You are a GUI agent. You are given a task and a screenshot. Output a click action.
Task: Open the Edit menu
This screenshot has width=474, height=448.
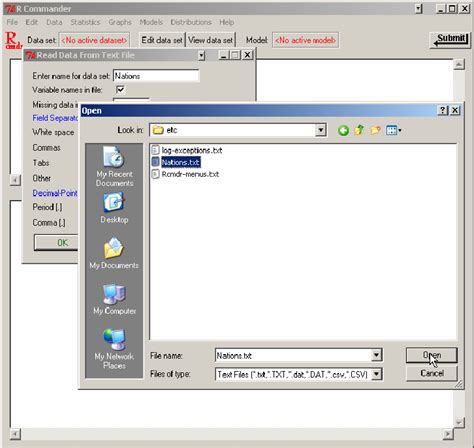(32, 22)
